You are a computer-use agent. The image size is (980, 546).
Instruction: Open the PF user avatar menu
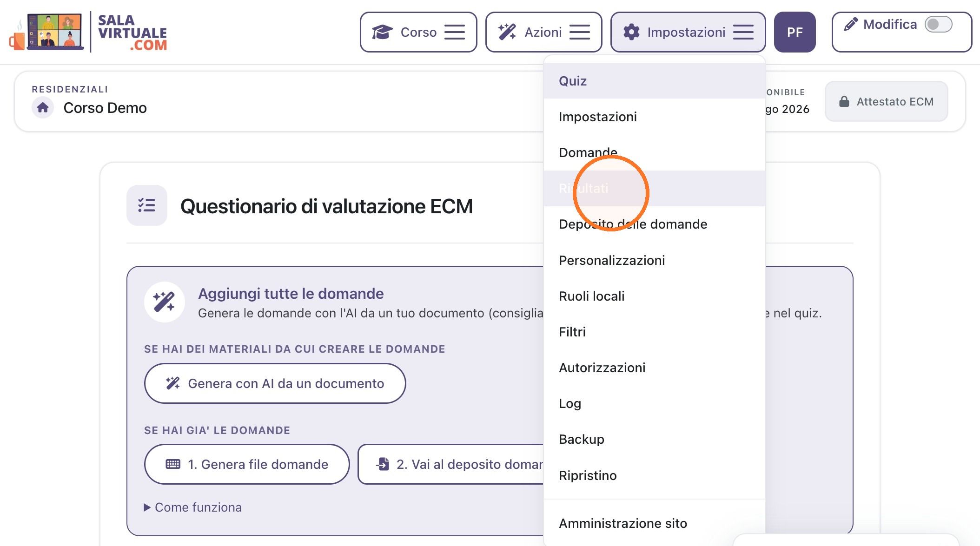[x=795, y=32]
